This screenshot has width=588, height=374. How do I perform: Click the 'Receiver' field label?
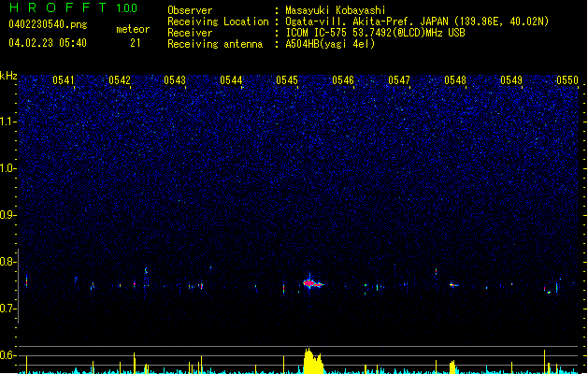(x=190, y=33)
